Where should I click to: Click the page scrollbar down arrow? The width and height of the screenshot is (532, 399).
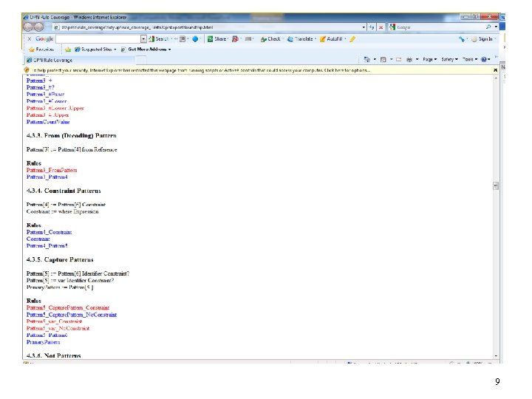pos(496,355)
